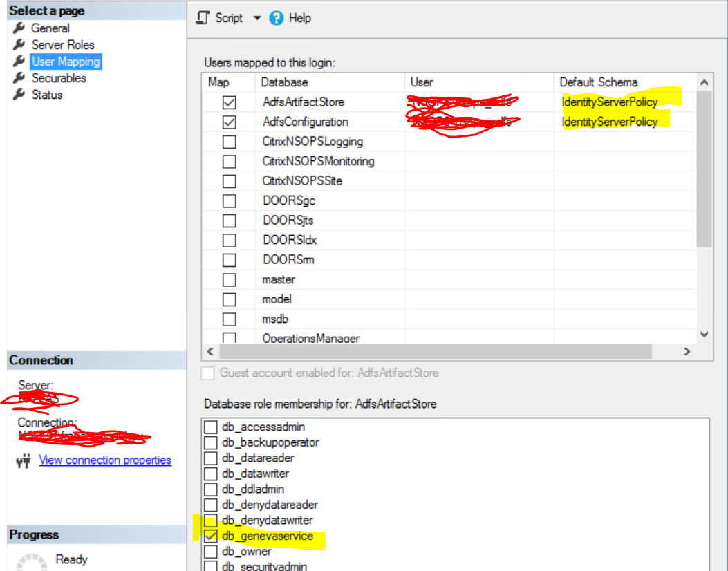Image resolution: width=728 pixels, height=571 pixels.
Task: Open the Script dropdown arrow
Action: pyautogui.click(x=256, y=18)
